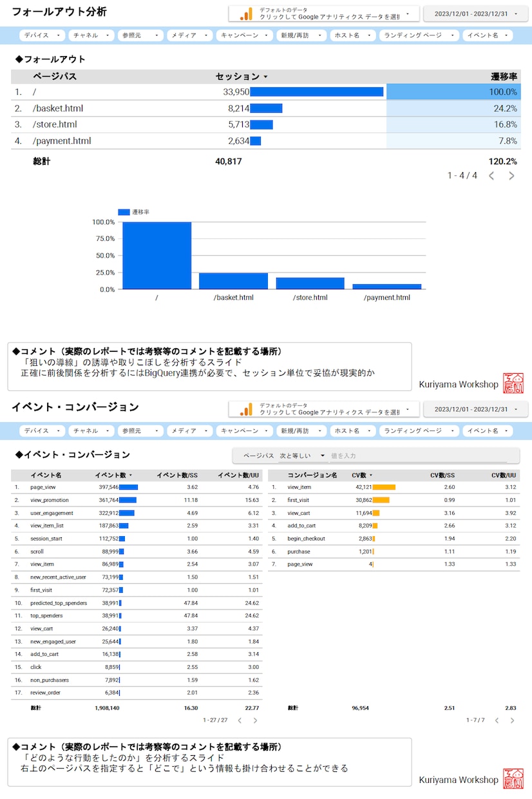Click page_view in イベント名 table
This screenshot has height=799, width=532.
[43, 487]
